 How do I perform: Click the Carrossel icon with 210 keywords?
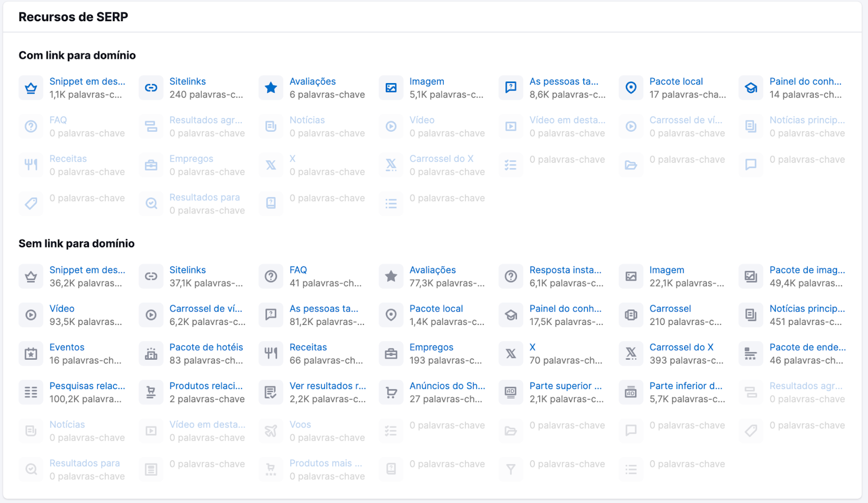click(x=631, y=315)
